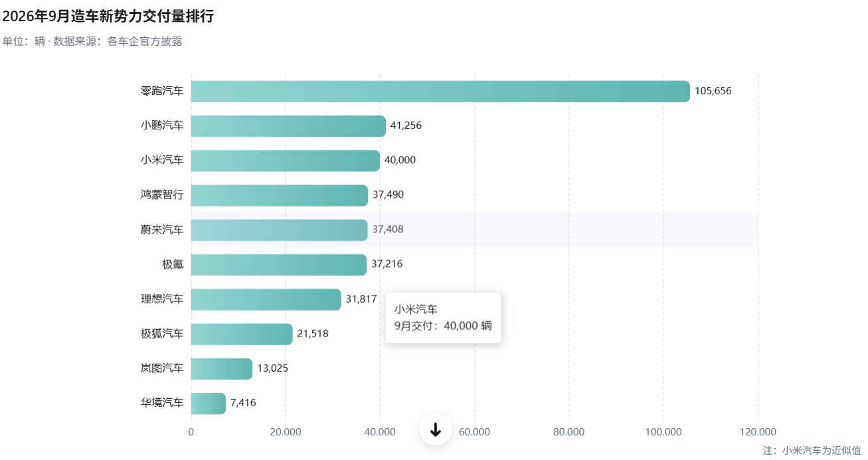Select the 小鹏汽车 bar
This screenshot has width=868, height=460.
point(288,125)
